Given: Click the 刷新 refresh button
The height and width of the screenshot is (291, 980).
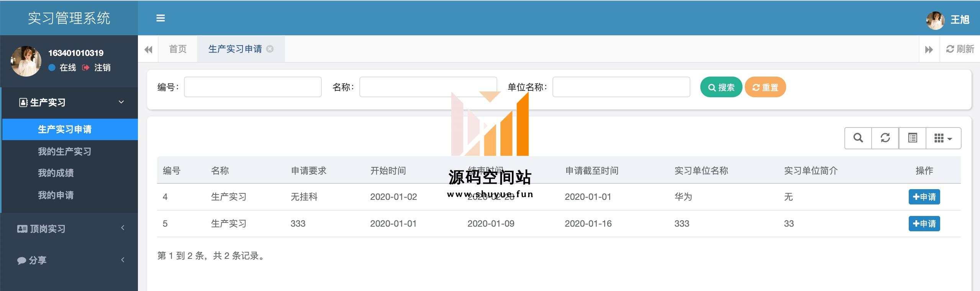Looking at the screenshot, I should (x=960, y=49).
